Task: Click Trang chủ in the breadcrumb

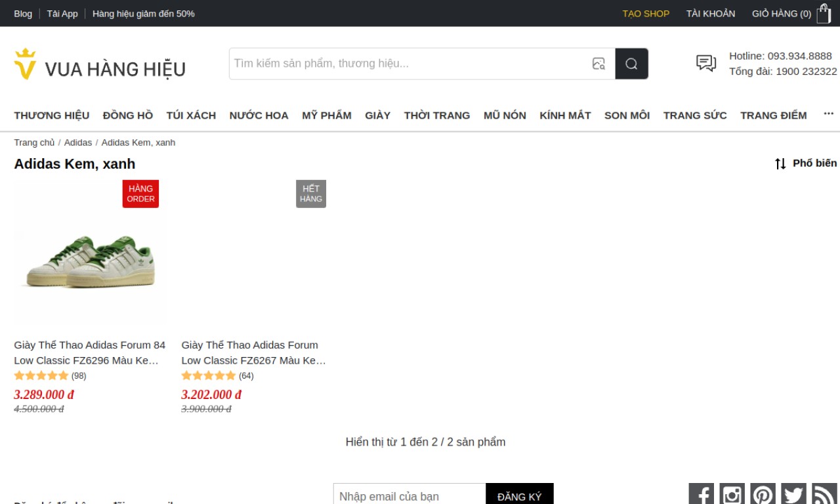Action: click(x=35, y=142)
